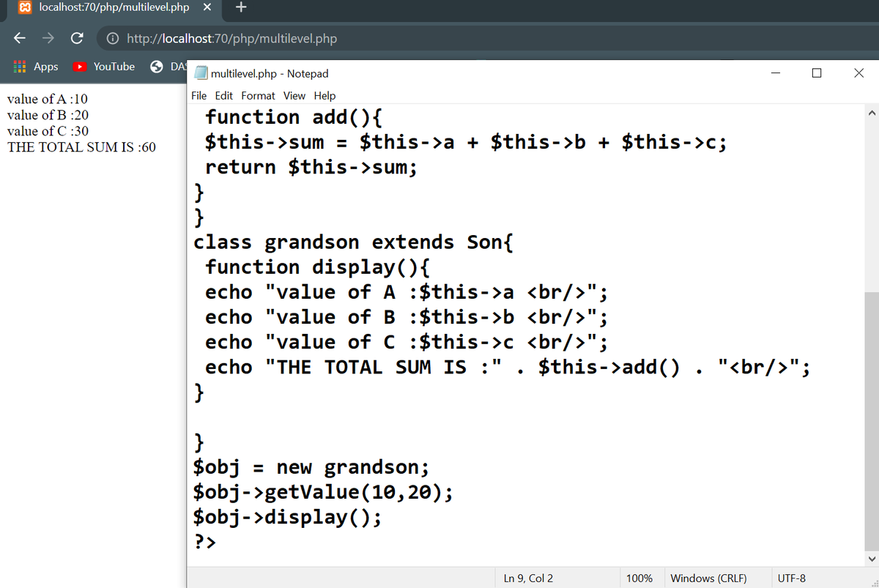The width and height of the screenshot is (879, 588).
Task: Open the YouTube bookmark
Action: coord(104,67)
